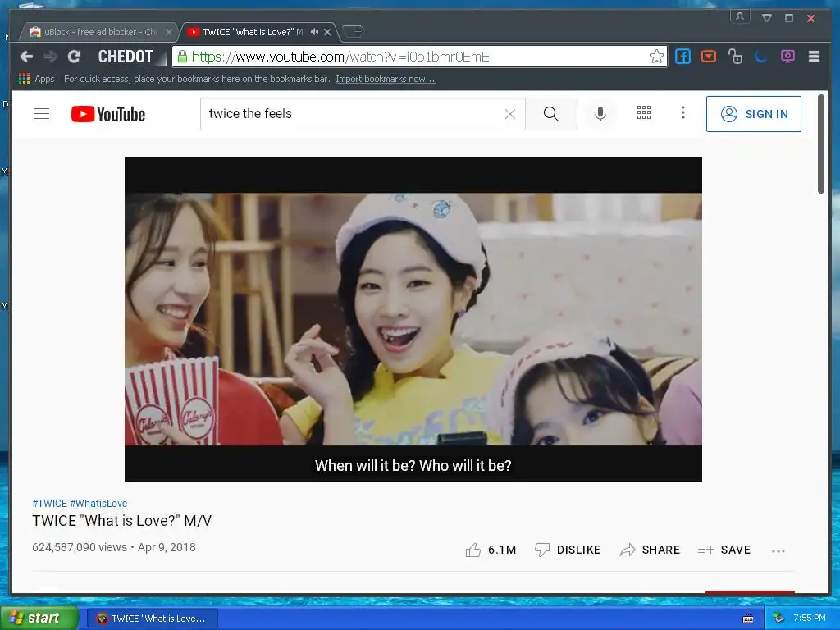Screen dimensions: 840x630
Task: Click the DISLIKE thumbs down button
Action: click(x=568, y=550)
